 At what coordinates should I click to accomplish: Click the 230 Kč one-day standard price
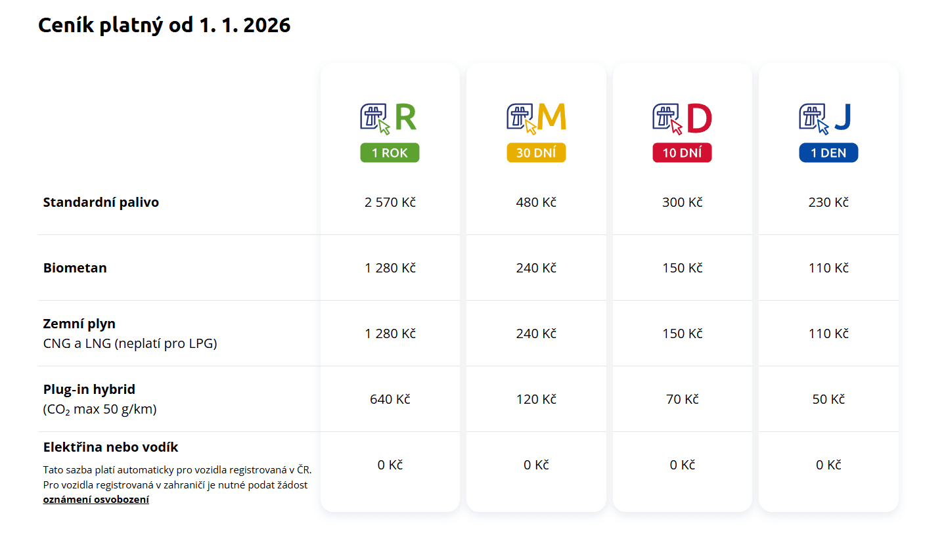[x=828, y=202]
